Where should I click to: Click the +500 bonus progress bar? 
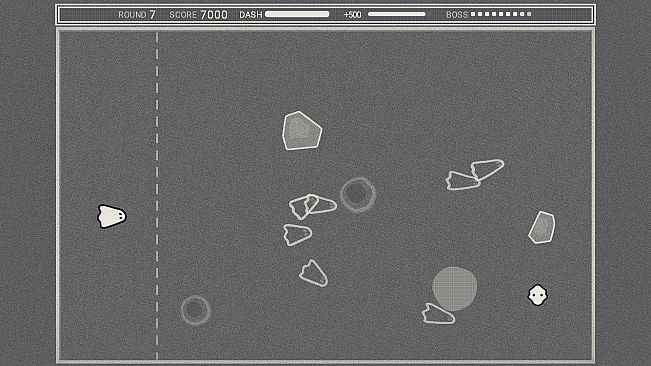(396, 14)
